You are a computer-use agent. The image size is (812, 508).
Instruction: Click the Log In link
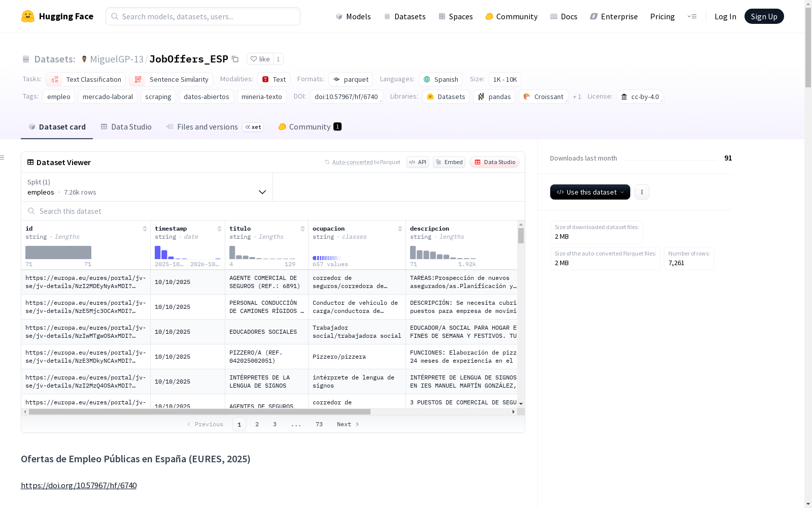click(725, 16)
